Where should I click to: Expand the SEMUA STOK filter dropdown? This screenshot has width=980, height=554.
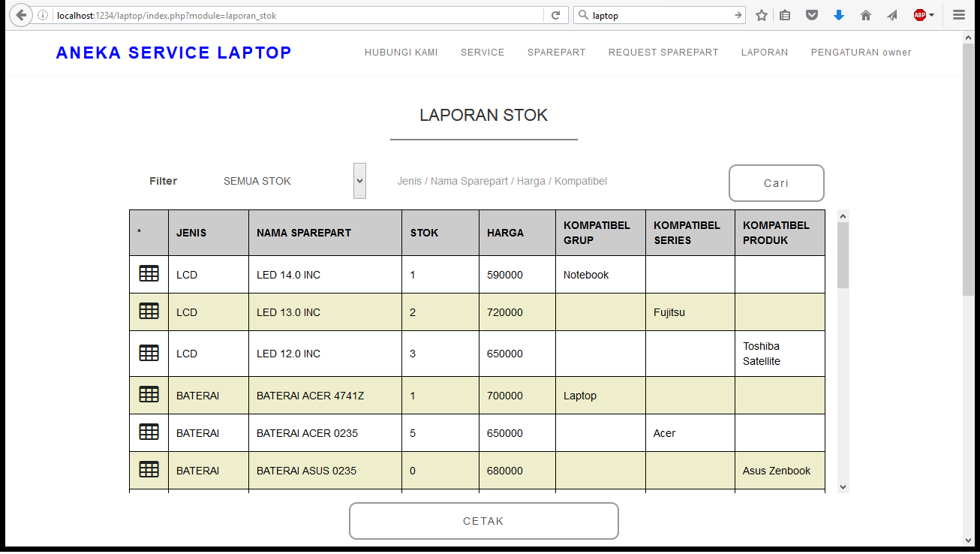(x=359, y=181)
